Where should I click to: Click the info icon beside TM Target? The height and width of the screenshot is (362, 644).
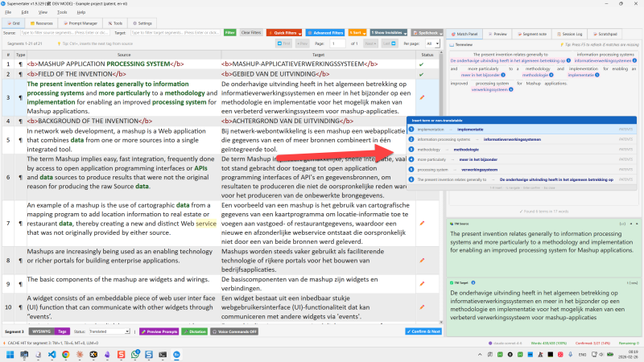[473, 283]
